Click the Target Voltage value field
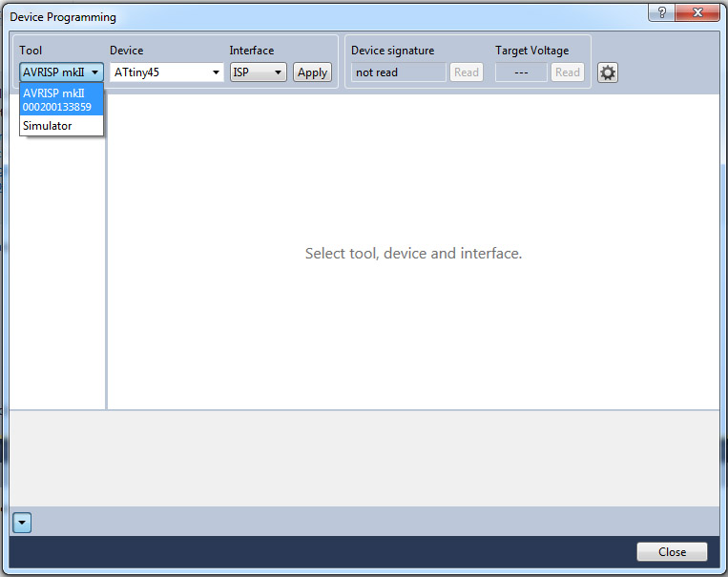The height and width of the screenshot is (577, 728). [521, 72]
